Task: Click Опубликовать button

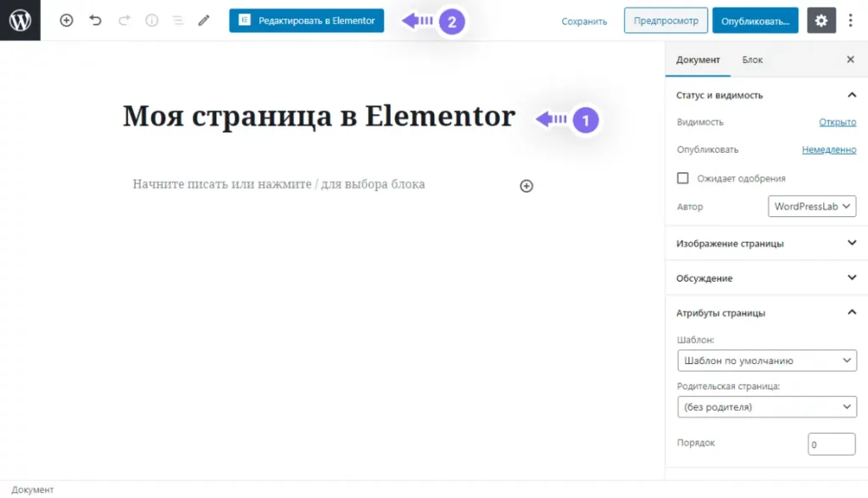Action: (755, 20)
